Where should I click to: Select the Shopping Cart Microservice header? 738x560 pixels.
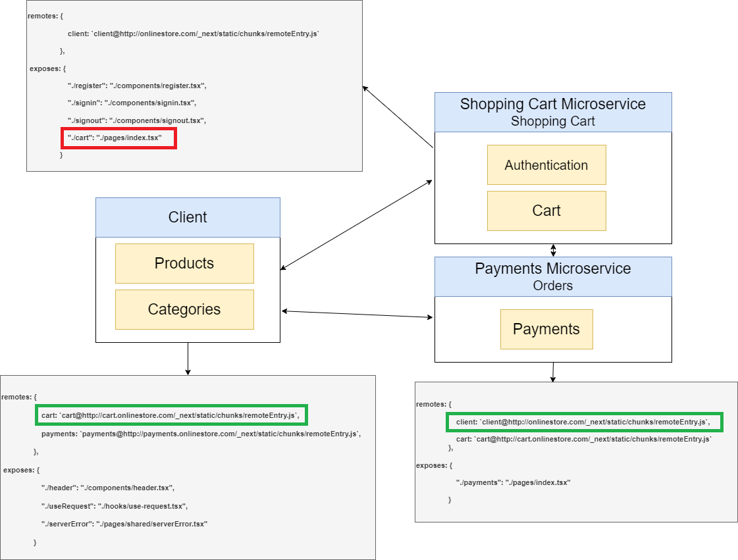point(553,112)
